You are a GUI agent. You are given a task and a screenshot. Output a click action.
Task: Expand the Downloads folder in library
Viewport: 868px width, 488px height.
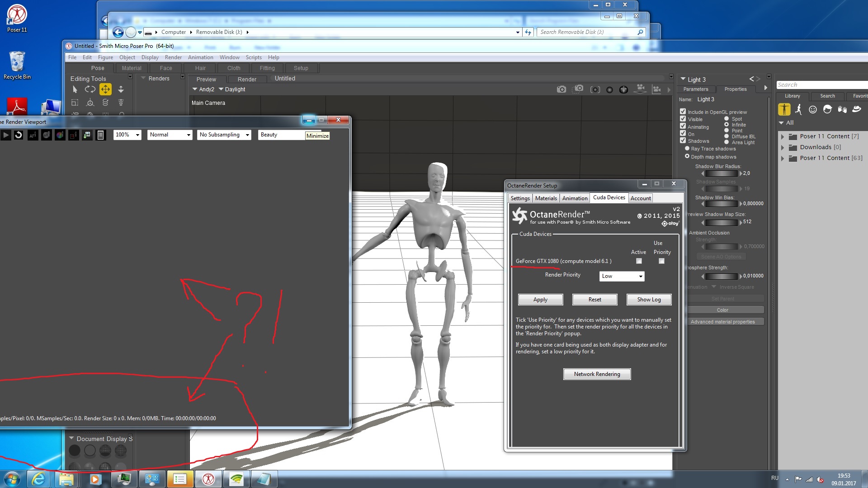point(783,147)
